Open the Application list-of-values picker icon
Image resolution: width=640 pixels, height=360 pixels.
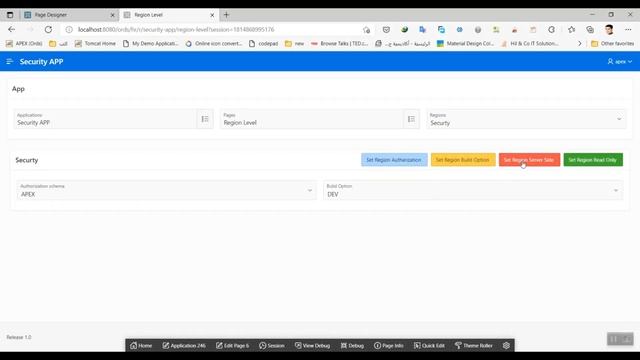[205, 119]
